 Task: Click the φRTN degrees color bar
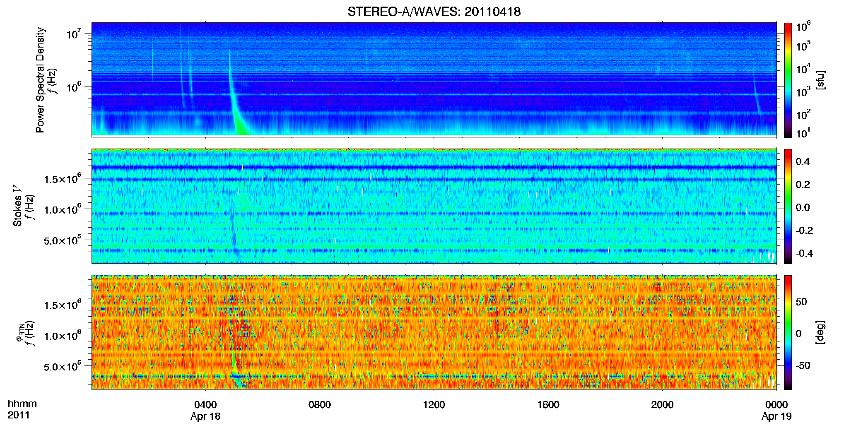tap(788, 332)
